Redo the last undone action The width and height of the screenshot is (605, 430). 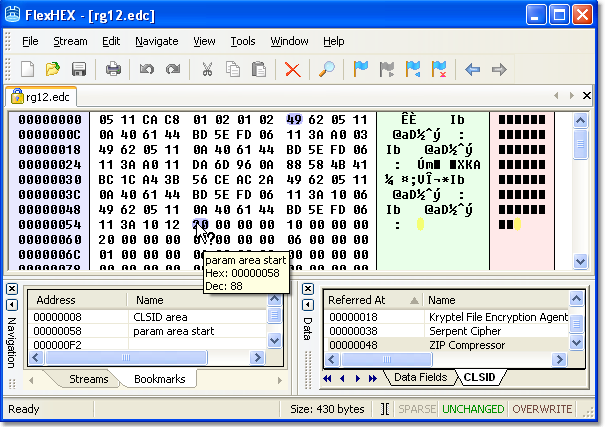coord(173,69)
